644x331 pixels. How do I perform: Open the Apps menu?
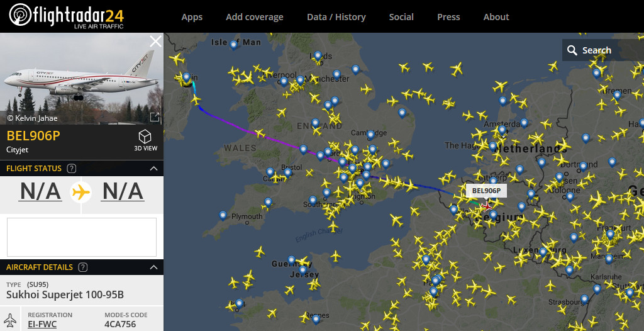click(192, 17)
